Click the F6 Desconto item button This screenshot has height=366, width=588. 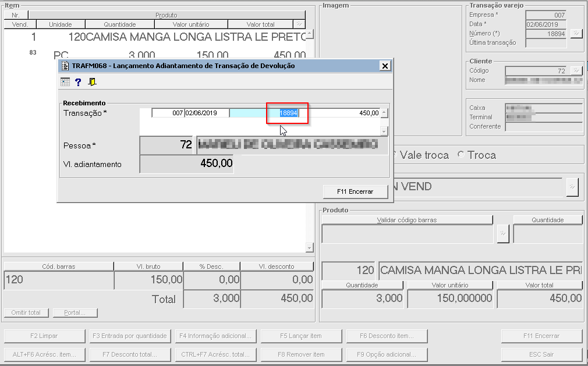[387, 336]
